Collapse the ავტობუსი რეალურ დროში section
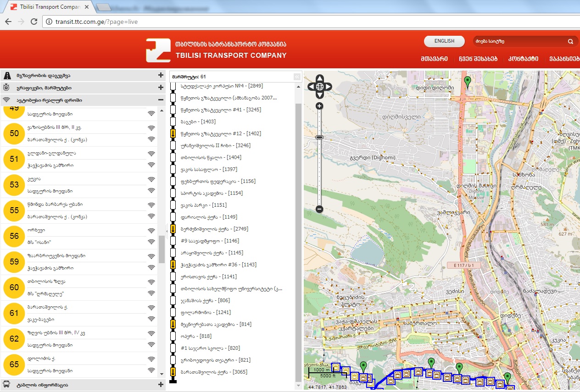Viewport: 580px width, 392px height. [161, 100]
